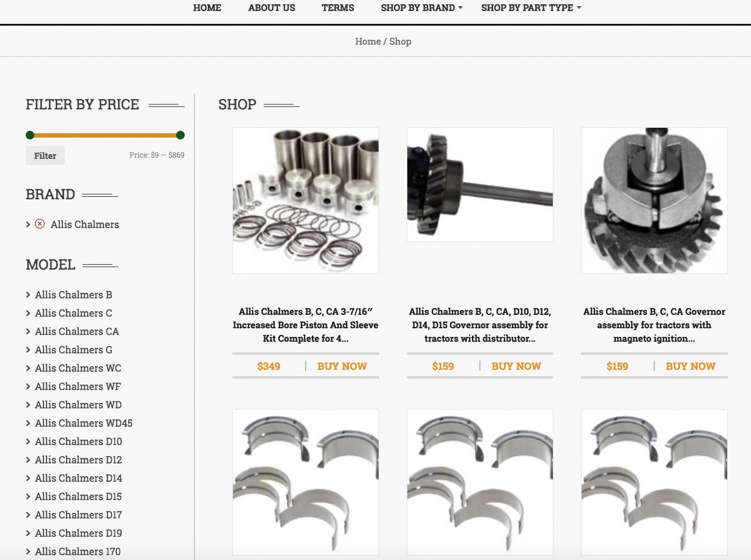Go to the HOME menu item
The width and height of the screenshot is (751, 560).
[x=207, y=8]
